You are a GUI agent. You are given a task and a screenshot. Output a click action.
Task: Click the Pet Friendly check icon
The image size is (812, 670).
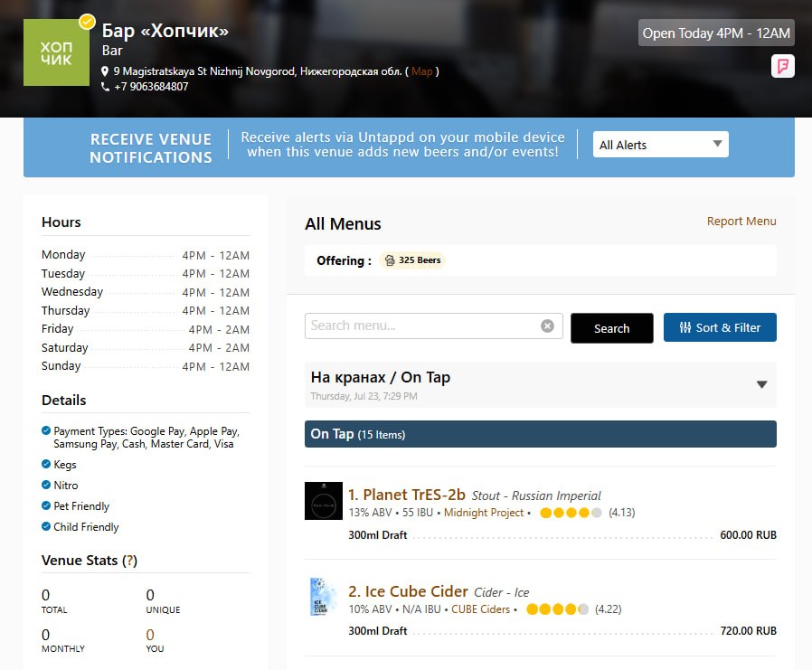(x=46, y=505)
